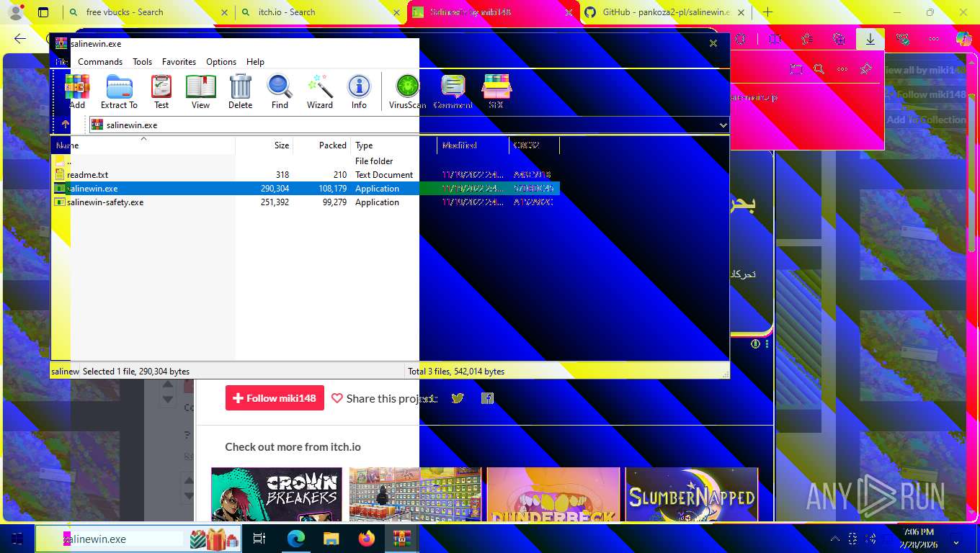Screen dimensions: 980x553
Task: Search downloads in the Downloads panel
Action: (x=819, y=69)
